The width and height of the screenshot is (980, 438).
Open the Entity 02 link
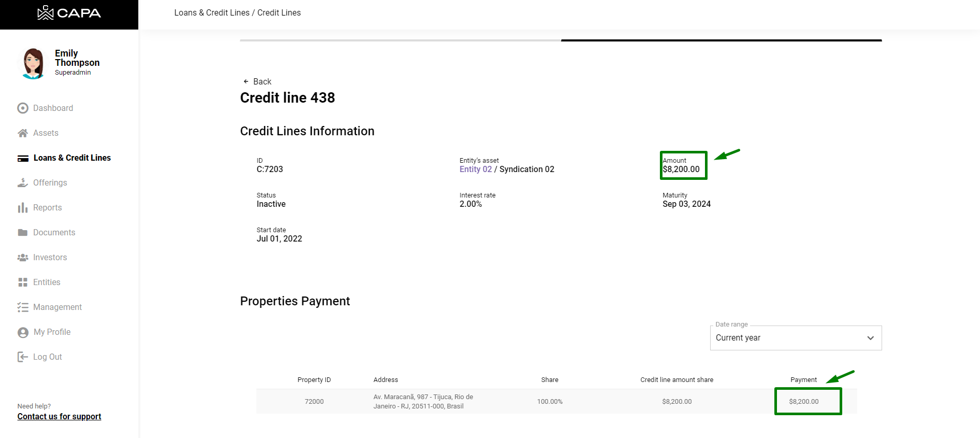coord(475,169)
